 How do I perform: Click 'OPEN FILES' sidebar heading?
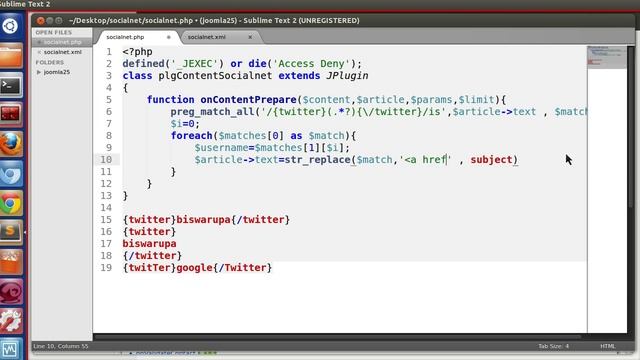pos(53,32)
